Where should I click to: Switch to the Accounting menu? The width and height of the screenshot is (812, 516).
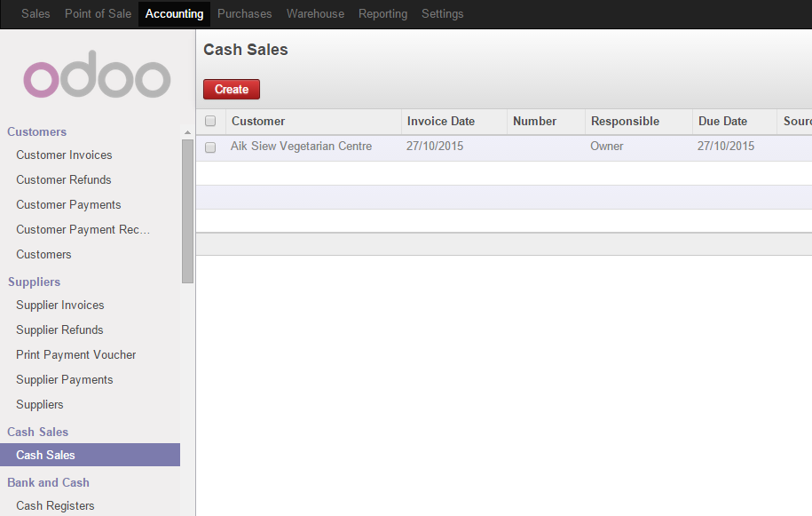pyautogui.click(x=174, y=13)
